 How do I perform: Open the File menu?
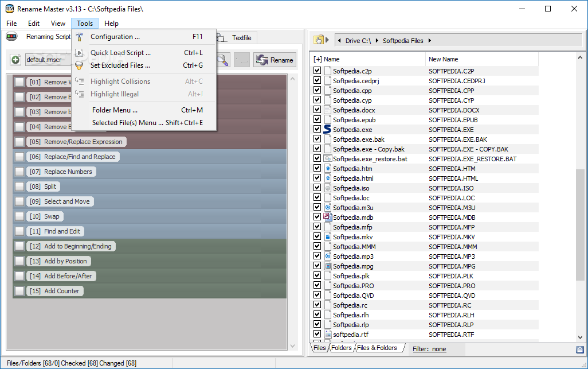pos(11,24)
